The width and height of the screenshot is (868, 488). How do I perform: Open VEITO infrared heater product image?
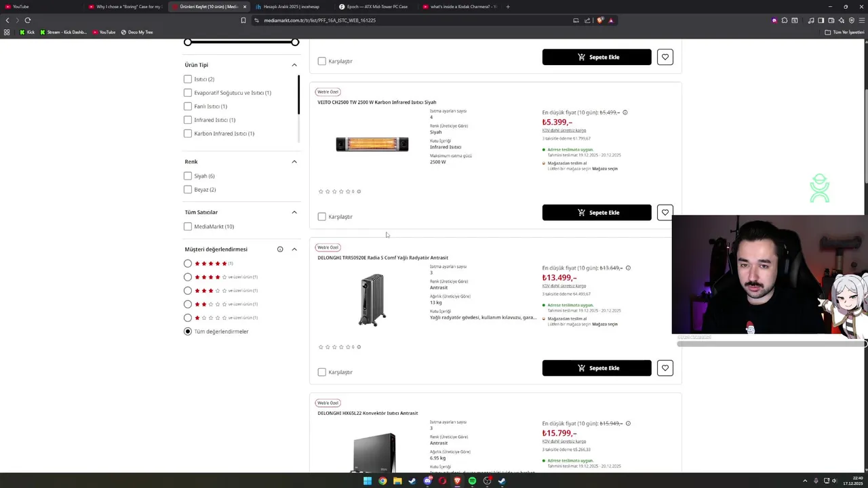point(372,144)
